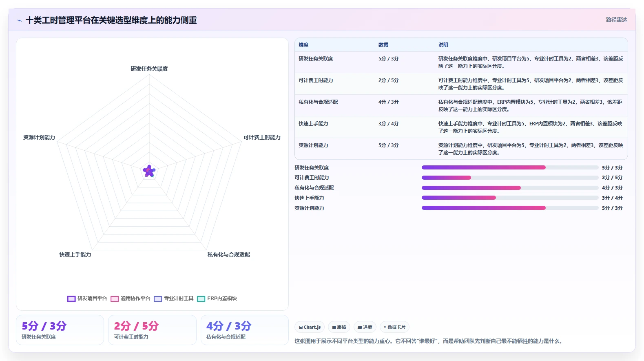644x361 pixels.
Task: Click the 数据卡片 tag chip
Action: point(394,327)
